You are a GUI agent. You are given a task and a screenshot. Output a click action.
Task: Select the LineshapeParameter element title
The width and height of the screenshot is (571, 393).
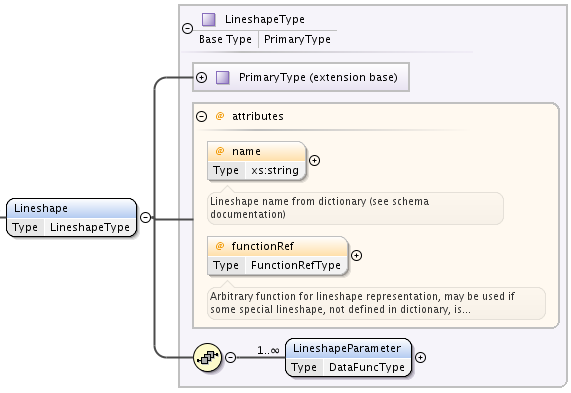[347, 349]
